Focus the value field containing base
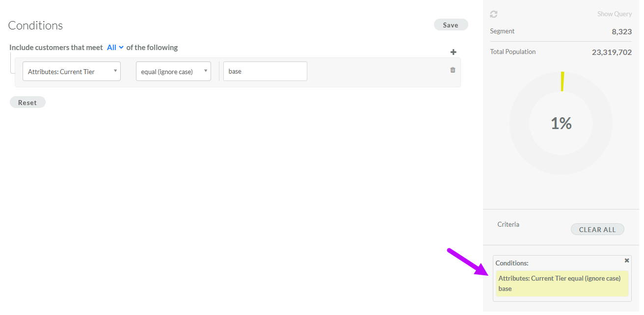 click(265, 72)
